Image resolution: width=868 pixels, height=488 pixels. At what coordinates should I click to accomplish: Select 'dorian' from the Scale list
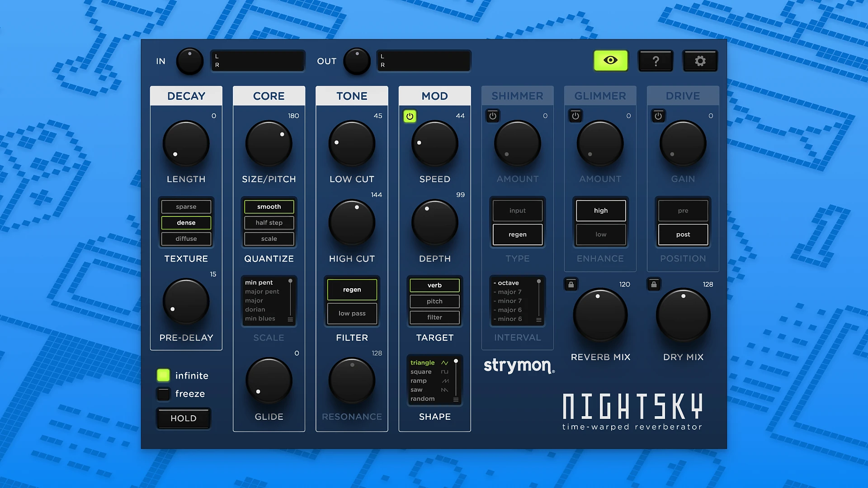(255, 310)
